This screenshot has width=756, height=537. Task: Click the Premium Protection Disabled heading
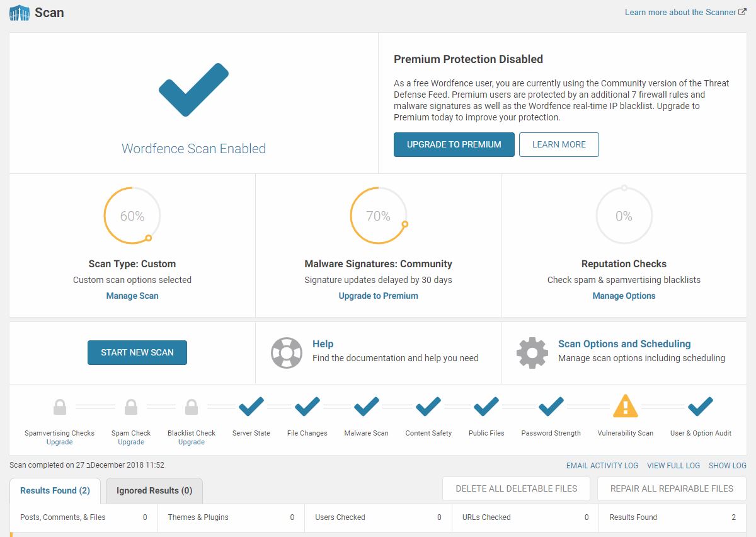(468, 59)
